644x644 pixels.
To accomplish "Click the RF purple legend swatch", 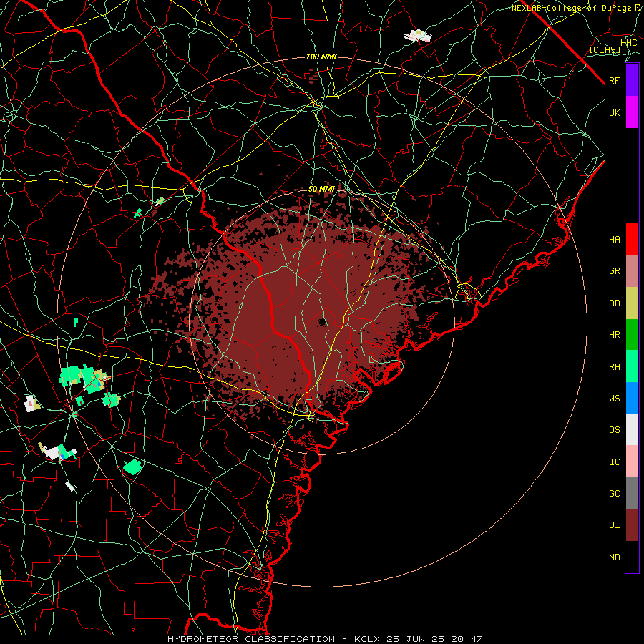I will 632,80.
